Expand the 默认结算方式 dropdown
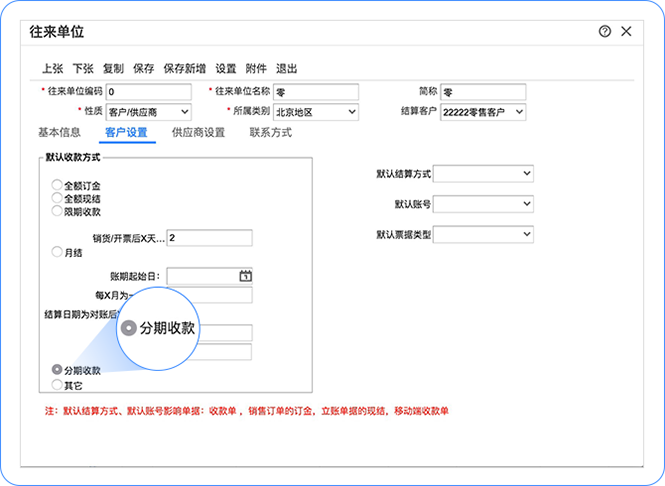 pos(483,173)
